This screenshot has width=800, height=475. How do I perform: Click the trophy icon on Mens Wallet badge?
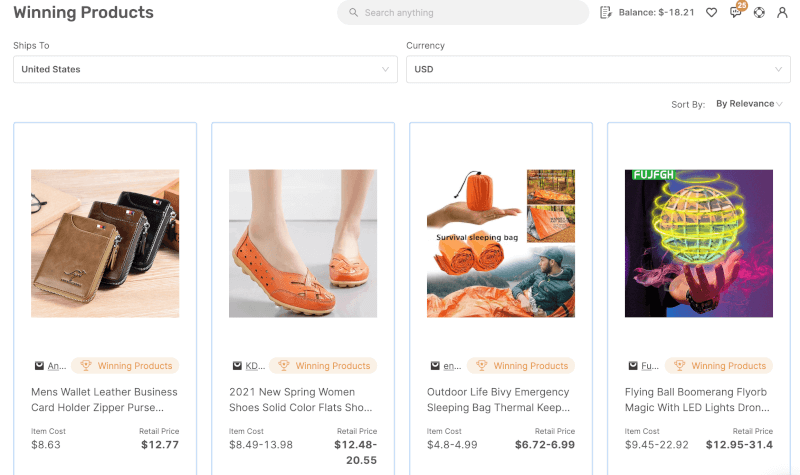pyautogui.click(x=86, y=365)
